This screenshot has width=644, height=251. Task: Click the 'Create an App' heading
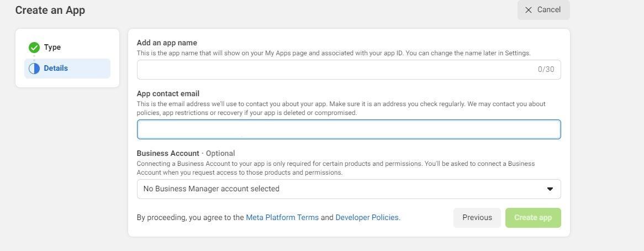[x=50, y=11]
